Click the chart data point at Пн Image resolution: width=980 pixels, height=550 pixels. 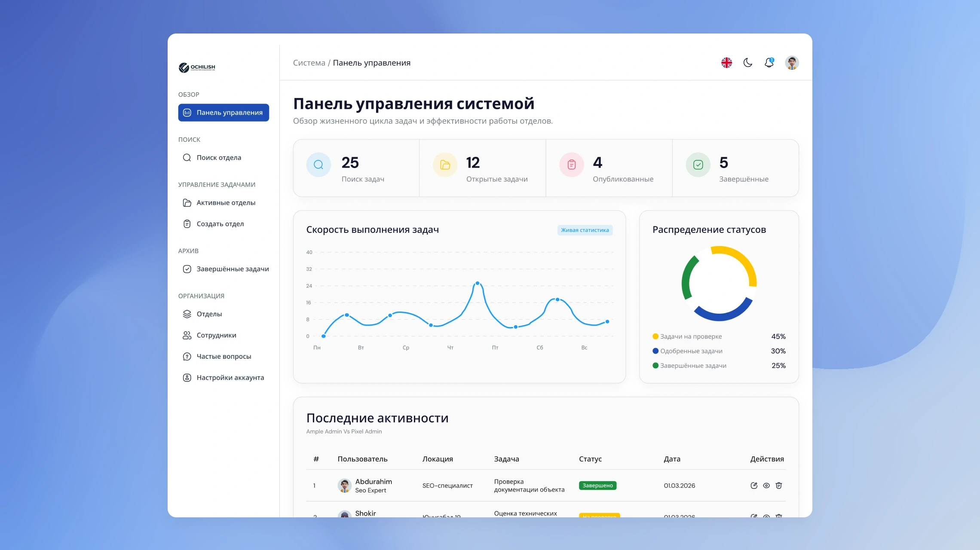click(324, 336)
